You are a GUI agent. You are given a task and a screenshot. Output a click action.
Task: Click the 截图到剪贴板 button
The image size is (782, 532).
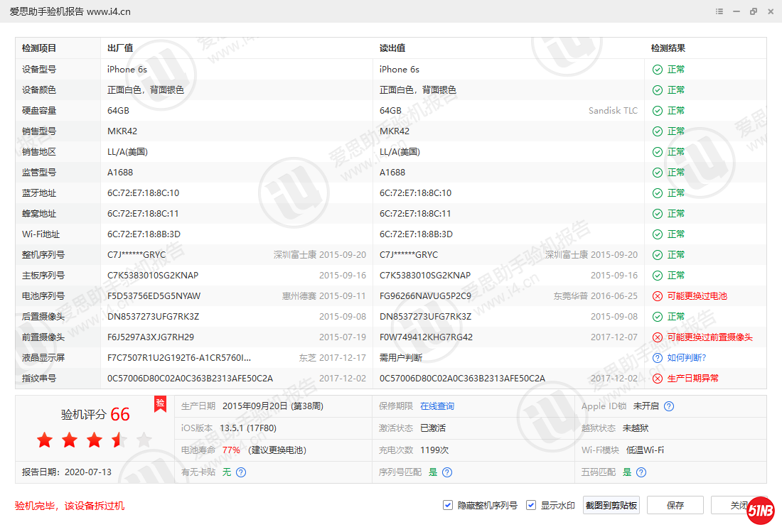[x=611, y=505]
